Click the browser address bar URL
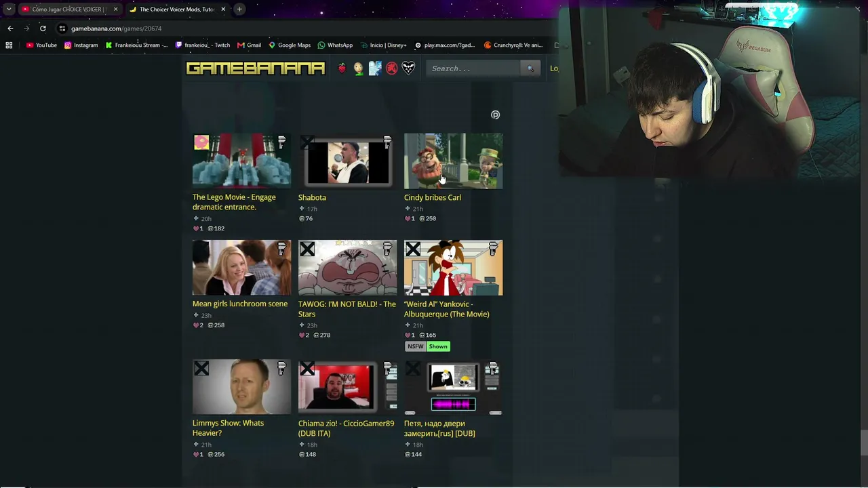The image size is (868, 488). pyautogui.click(x=116, y=28)
